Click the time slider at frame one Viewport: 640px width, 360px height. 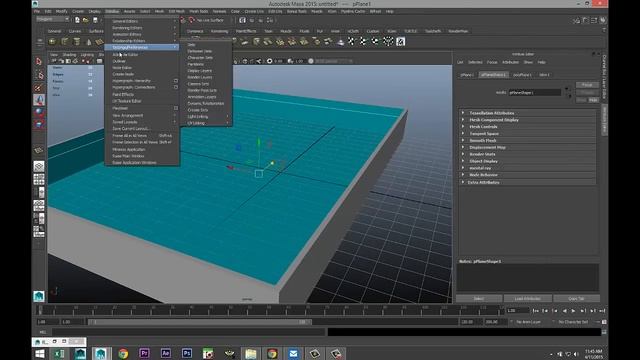[x=40, y=311]
